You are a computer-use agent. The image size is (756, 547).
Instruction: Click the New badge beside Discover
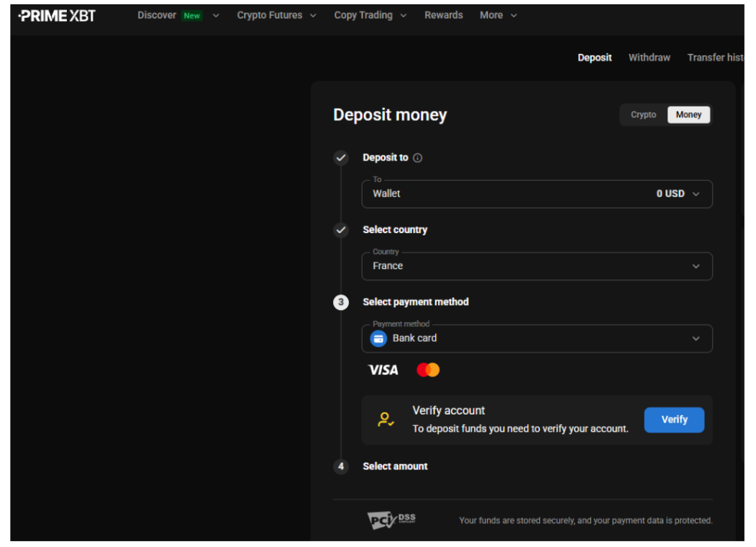click(x=192, y=16)
